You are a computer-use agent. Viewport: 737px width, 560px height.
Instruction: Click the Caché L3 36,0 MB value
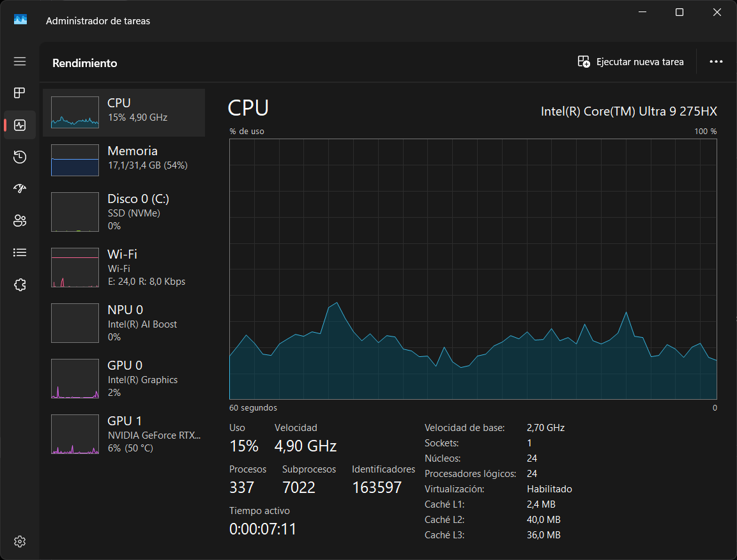coord(544,535)
